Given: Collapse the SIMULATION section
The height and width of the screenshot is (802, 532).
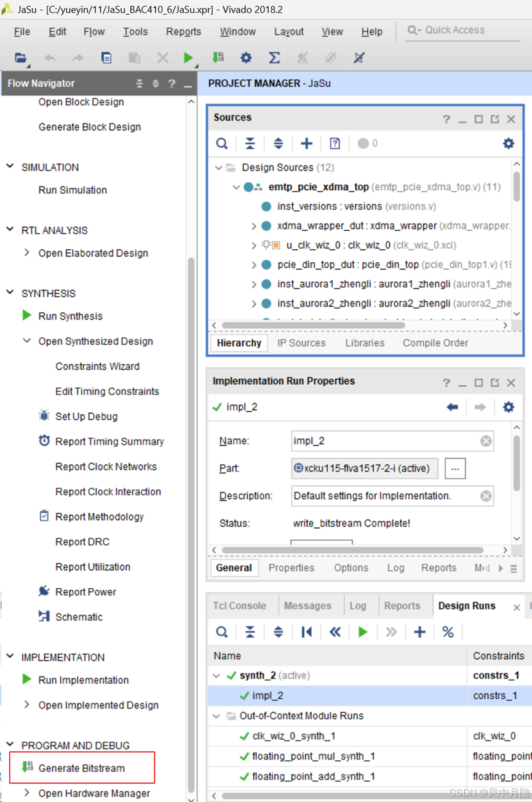Looking at the screenshot, I should point(10,166).
